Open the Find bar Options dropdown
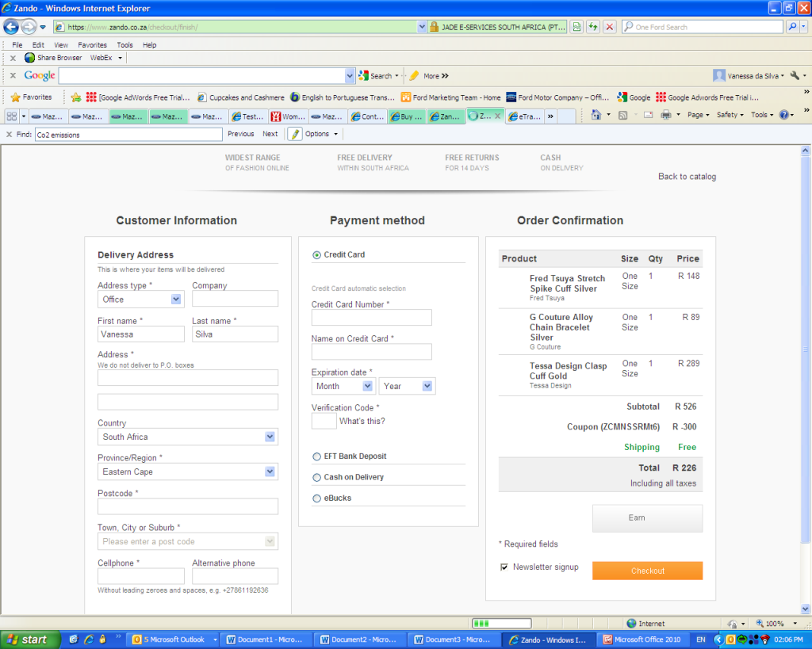 (x=321, y=134)
